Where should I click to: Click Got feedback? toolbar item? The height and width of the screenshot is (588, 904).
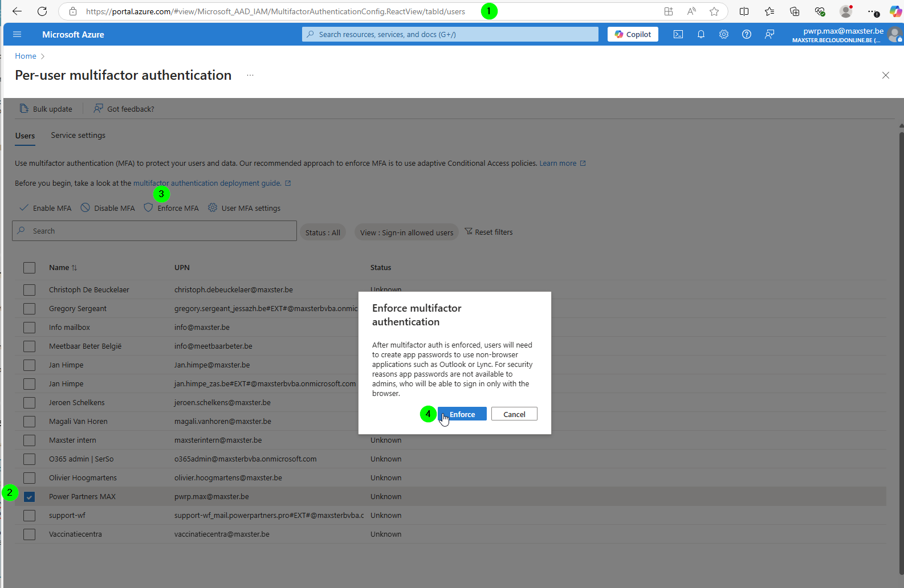click(x=124, y=109)
